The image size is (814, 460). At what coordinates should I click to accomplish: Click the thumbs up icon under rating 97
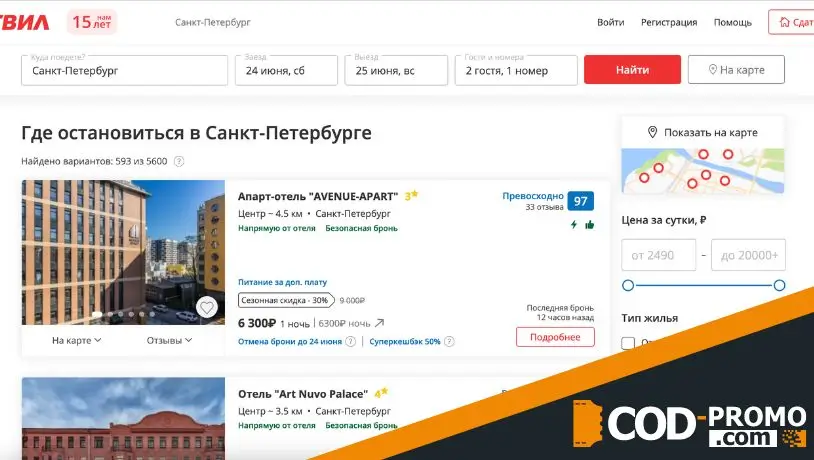click(590, 225)
